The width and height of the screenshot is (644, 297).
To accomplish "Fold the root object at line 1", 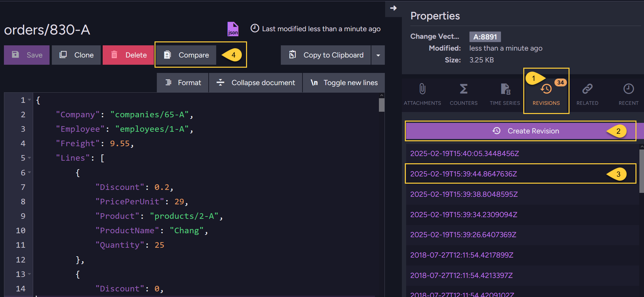I will (30, 100).
